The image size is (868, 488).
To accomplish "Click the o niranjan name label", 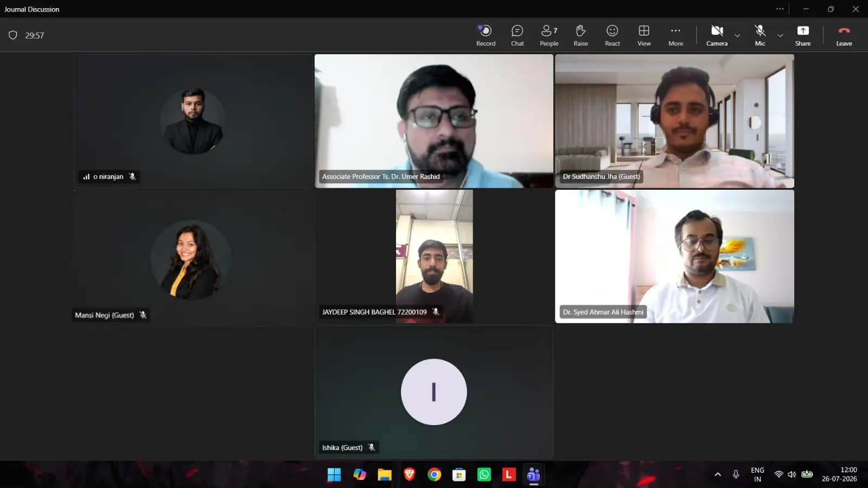I will coord(108,177).
